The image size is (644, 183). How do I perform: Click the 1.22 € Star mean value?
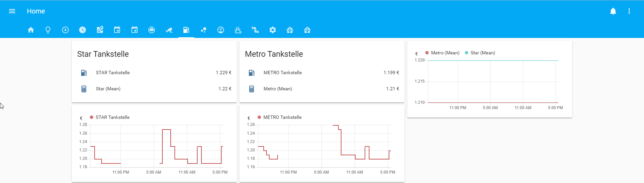click(225, 89)
